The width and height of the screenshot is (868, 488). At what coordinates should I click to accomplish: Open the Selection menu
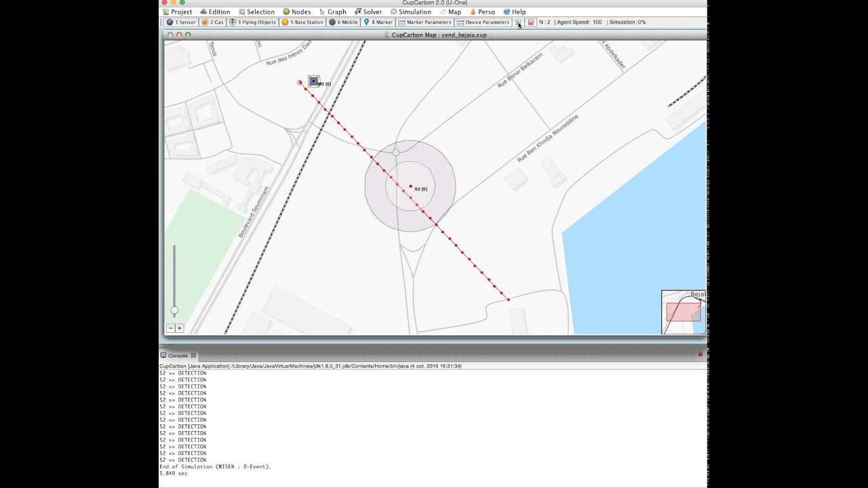pos(256,12)
